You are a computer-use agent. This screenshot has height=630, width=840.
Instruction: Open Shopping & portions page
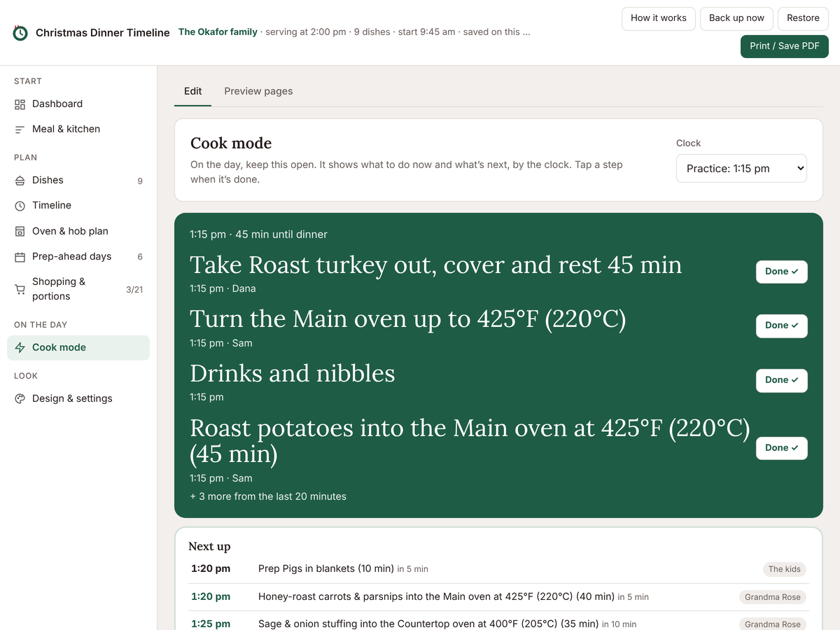[x=78, y=289]
